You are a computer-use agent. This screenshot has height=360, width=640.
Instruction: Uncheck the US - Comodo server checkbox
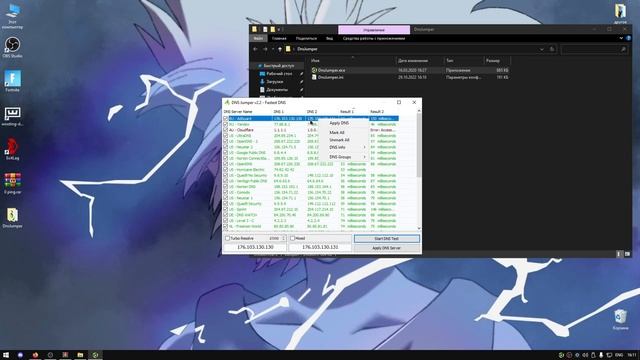pyautogui.click(x=225, y=192)
